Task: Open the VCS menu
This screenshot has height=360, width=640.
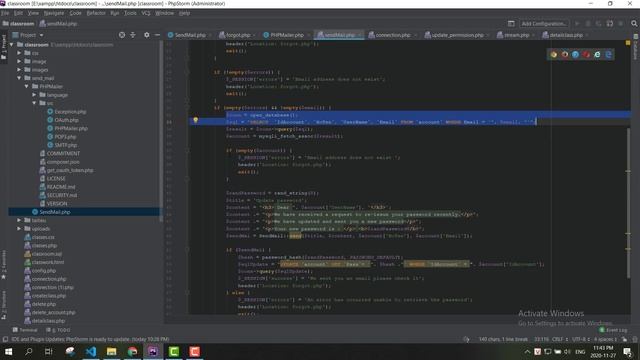Action: point(146,13)
